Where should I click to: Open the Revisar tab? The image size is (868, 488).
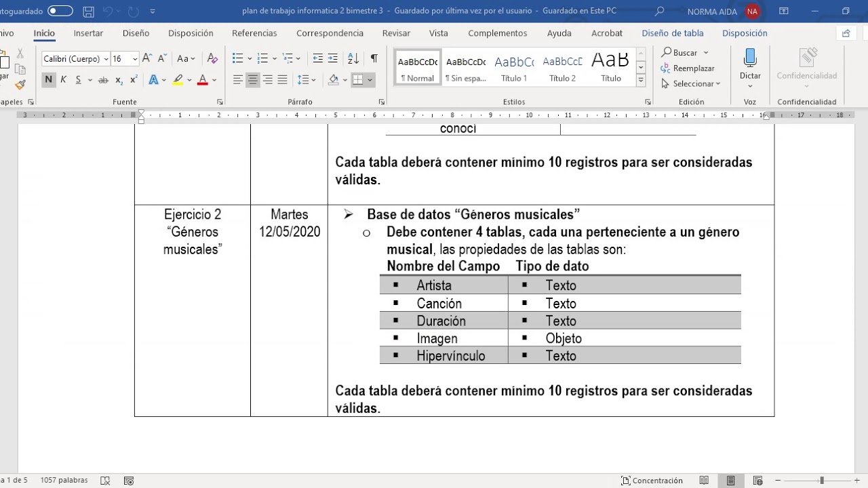[396, 33]
